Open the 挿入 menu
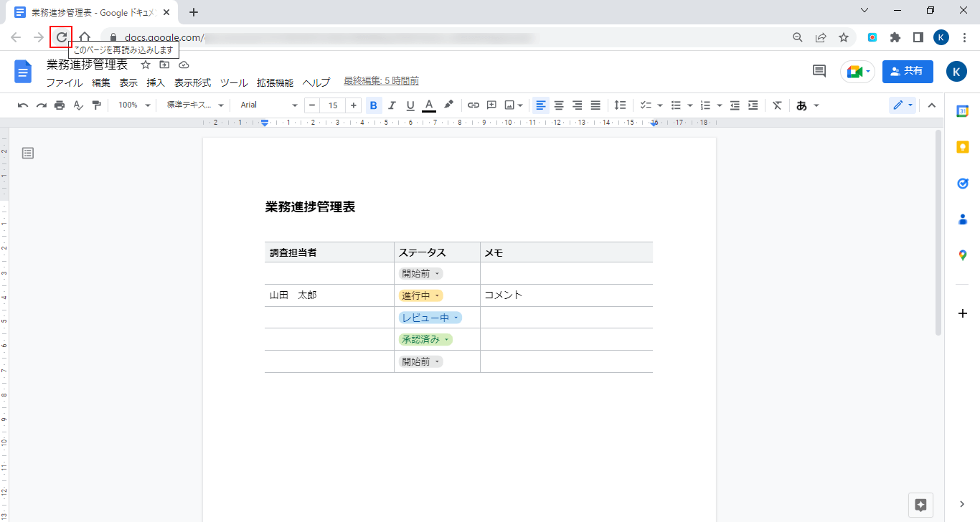This screenshot has height=522, width=980. (x=156, y=82)
